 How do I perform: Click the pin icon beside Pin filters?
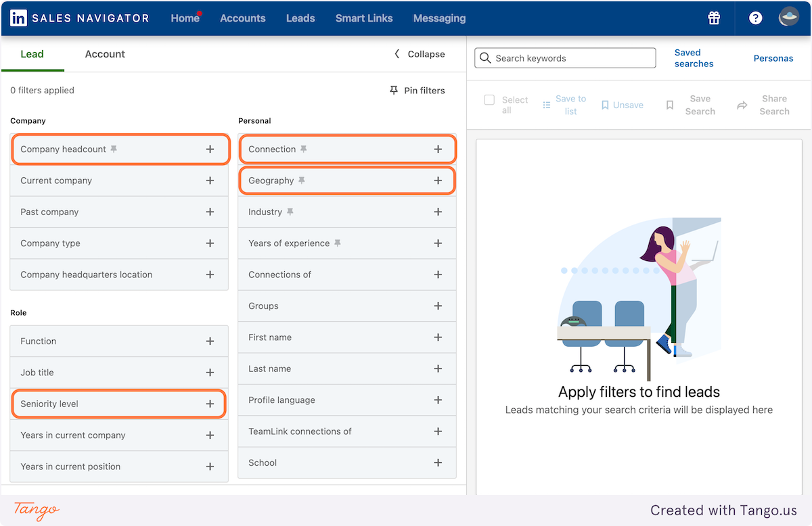click(x=394, y=90)
